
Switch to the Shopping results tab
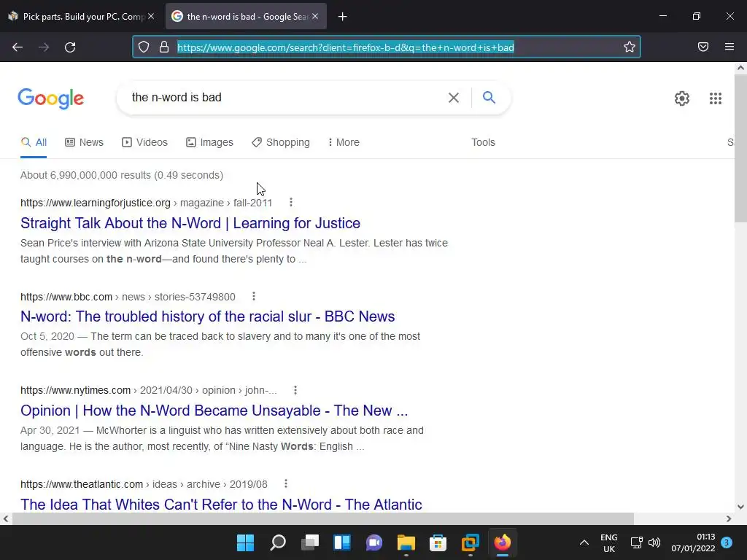[281, 142]
